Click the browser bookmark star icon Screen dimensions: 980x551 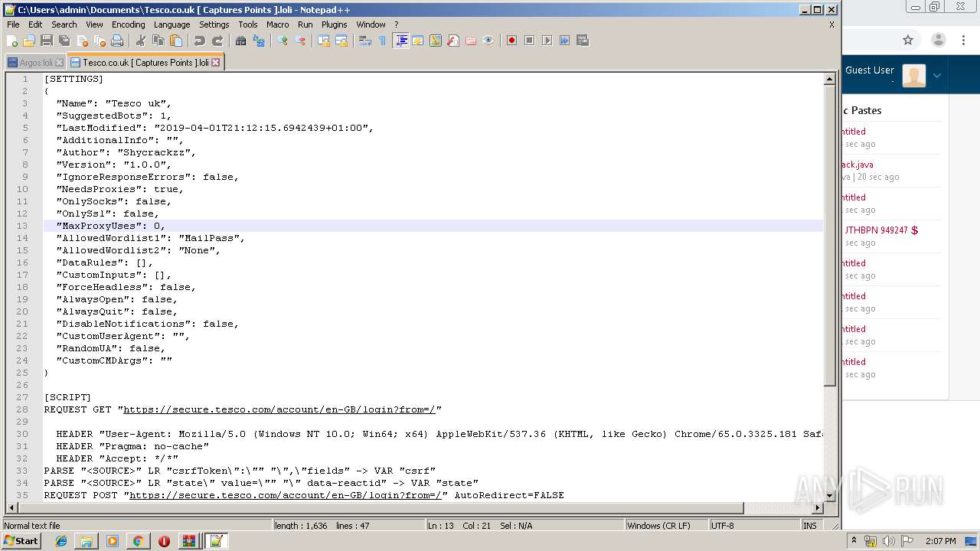point(908,41)
